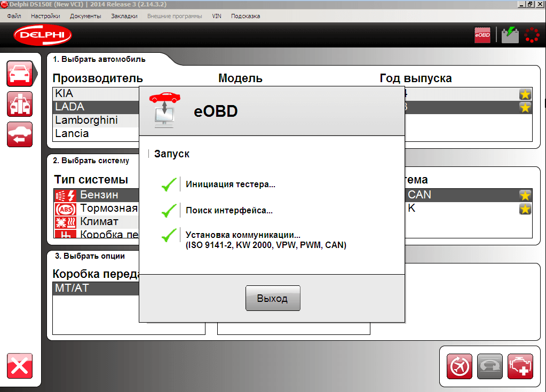Screen dimensions: 546x392
Task: Toggle favorite star on CAN row
Action: pos(525,196)
